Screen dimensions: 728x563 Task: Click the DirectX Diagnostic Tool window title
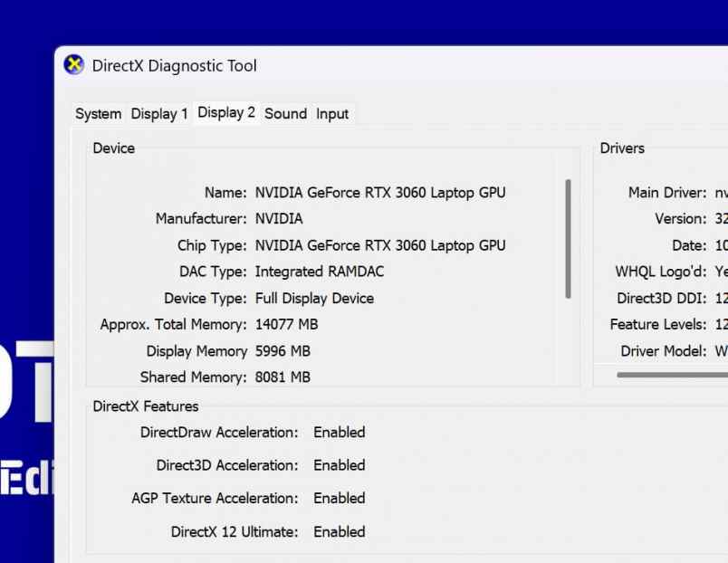175,66
